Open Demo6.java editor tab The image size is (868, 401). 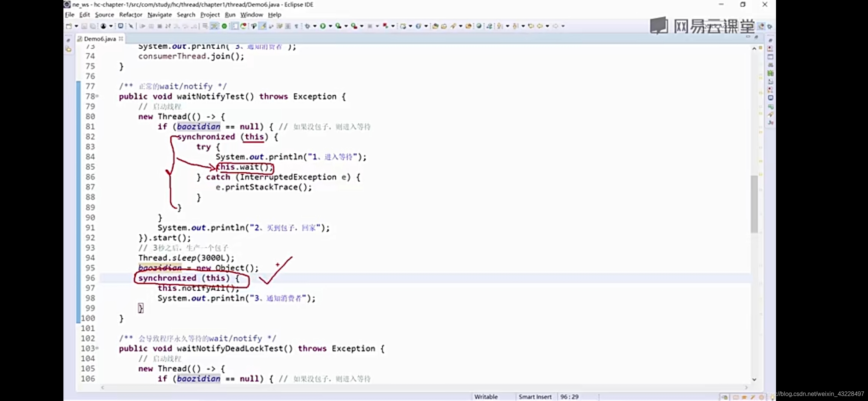coord(99,38)
